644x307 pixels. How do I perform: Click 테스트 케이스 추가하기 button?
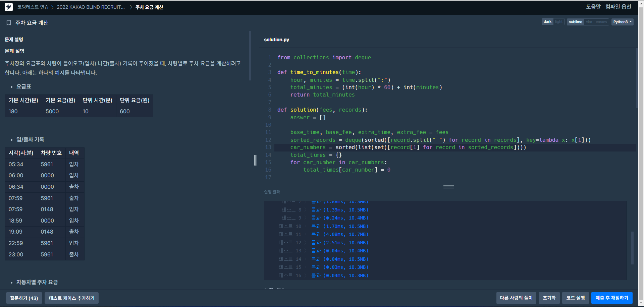click(72, 298)
